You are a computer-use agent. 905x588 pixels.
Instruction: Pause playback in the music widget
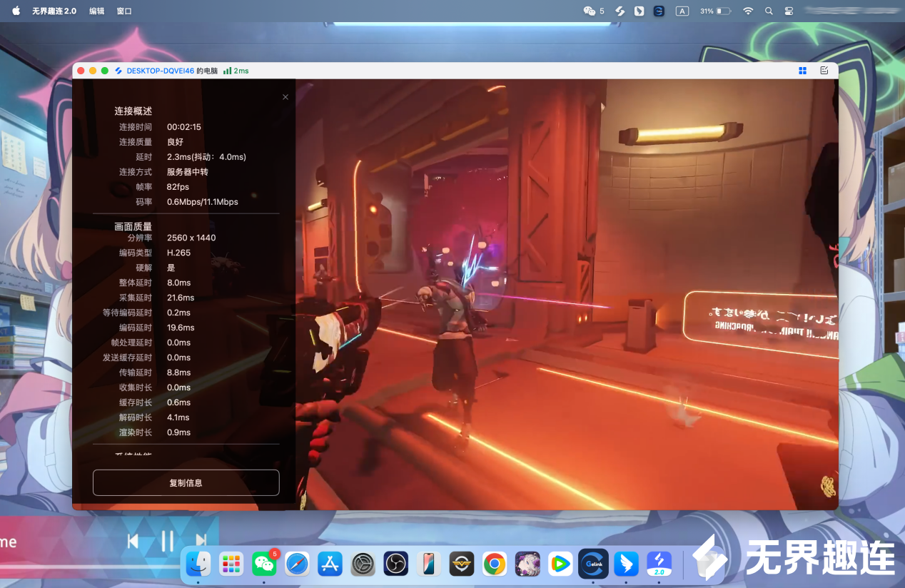tap(167, 541)
